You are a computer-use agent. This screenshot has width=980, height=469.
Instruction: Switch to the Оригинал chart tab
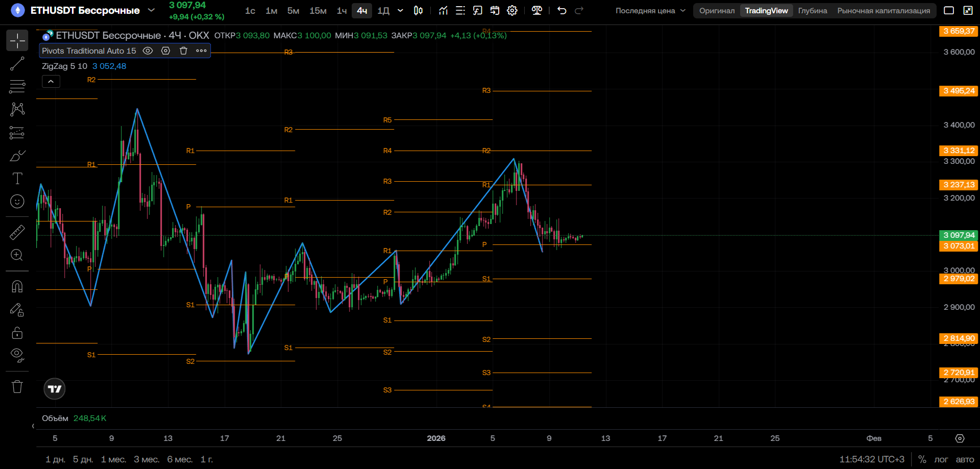point(717,11)
